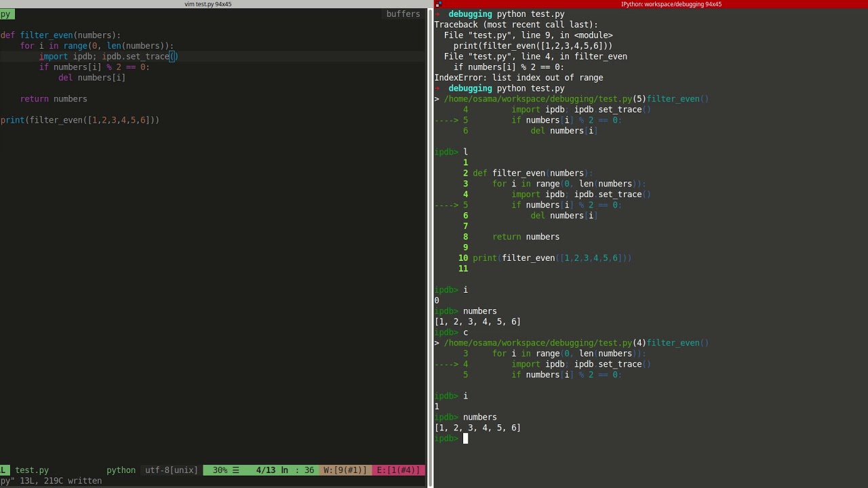This screenshot has width=868, height=488.
Task: Click 'print(filter_even([1,2,3,4,5,6]))' in vim
Action: (80, 120)
